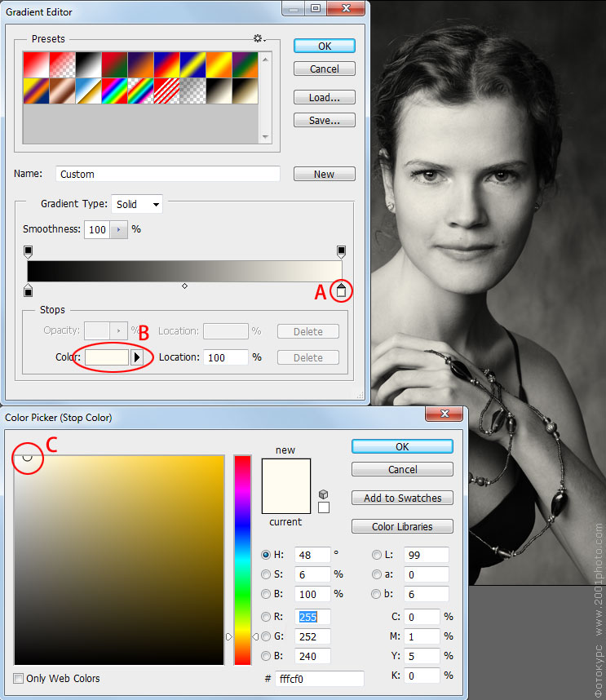Image resolution: width=606 pixels, height=700 pixels.
Task: Choose the Chrome gradient preset
Action: 88,91
